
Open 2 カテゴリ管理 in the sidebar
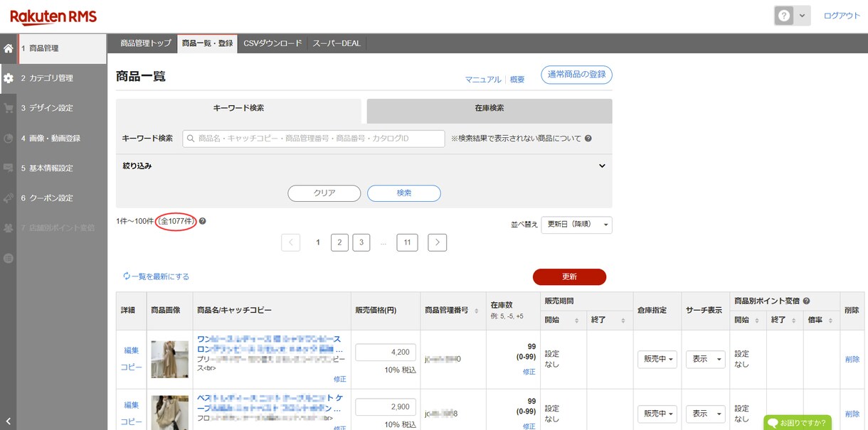pos(62,78)
